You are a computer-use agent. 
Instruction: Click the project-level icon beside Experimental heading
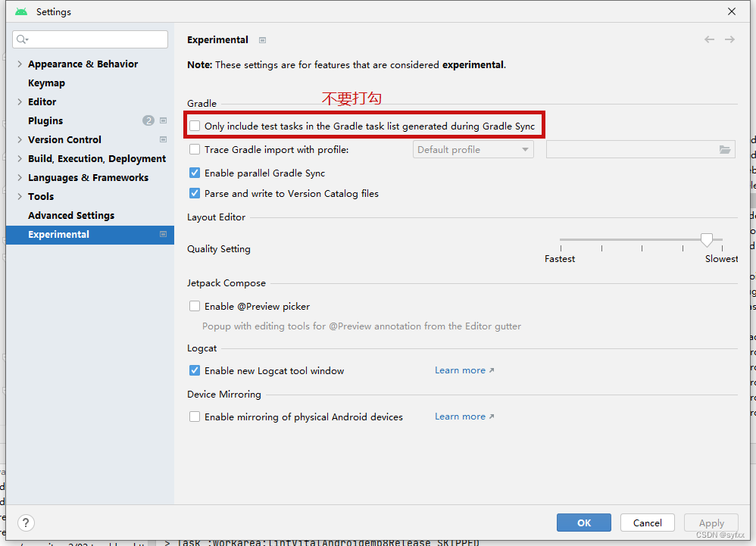pyautogui.click(x=262, y=40)
